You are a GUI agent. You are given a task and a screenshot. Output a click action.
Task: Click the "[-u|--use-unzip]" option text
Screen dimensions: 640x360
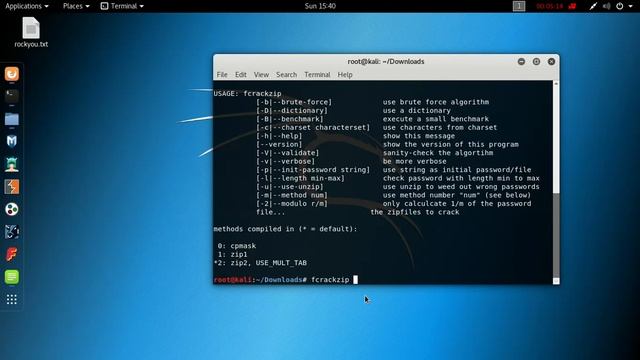click(290, 187)
